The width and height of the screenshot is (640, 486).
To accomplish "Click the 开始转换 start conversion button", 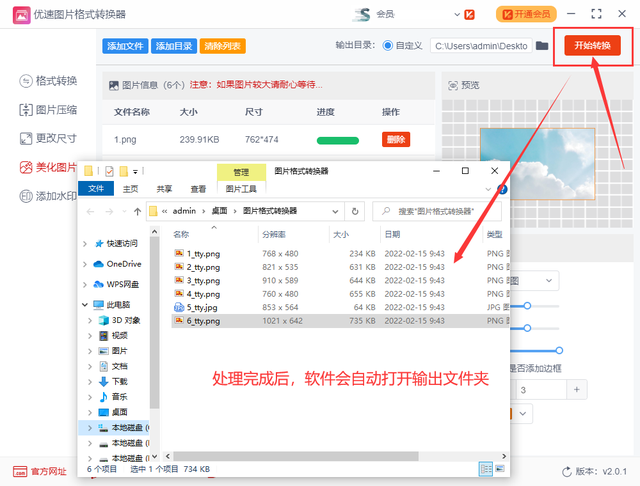I will (592, 45).
